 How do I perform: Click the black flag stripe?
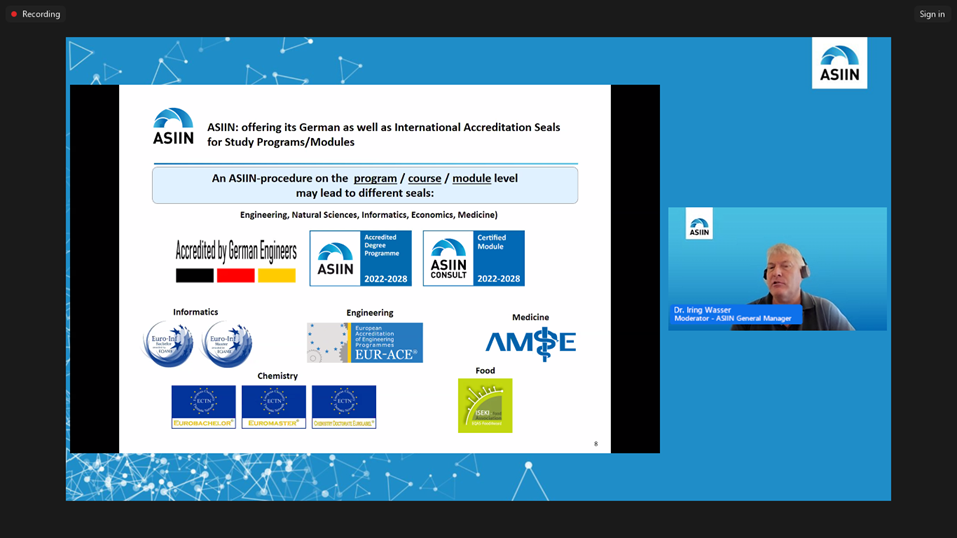tap(195, 275)
